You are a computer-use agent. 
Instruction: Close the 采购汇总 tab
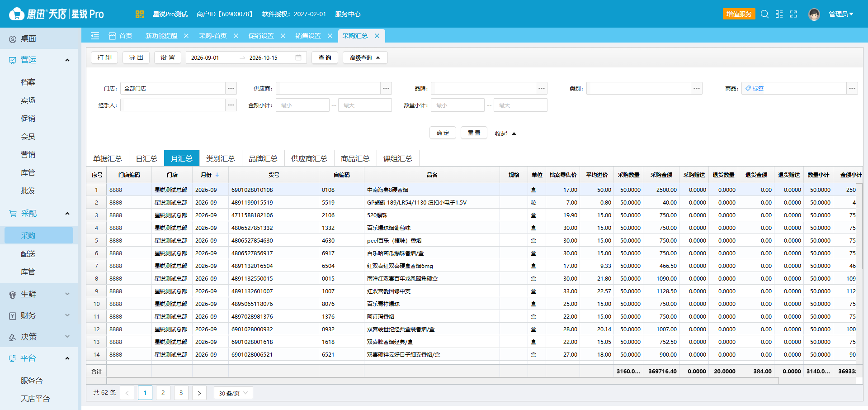377,36
